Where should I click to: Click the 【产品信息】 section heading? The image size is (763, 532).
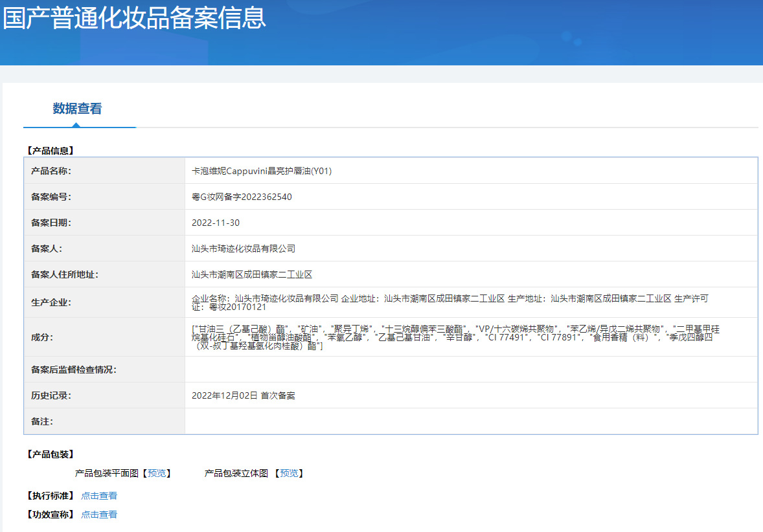[x=50, y=151]
